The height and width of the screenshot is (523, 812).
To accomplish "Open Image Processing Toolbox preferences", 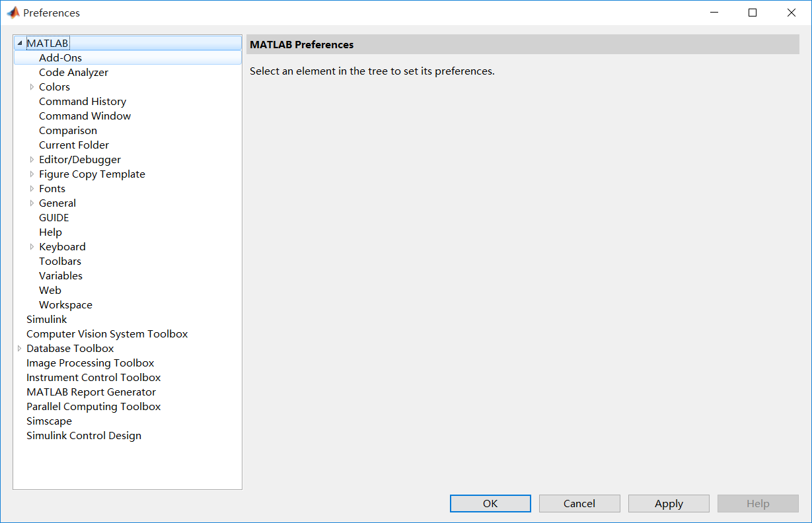I will point(90,363).
